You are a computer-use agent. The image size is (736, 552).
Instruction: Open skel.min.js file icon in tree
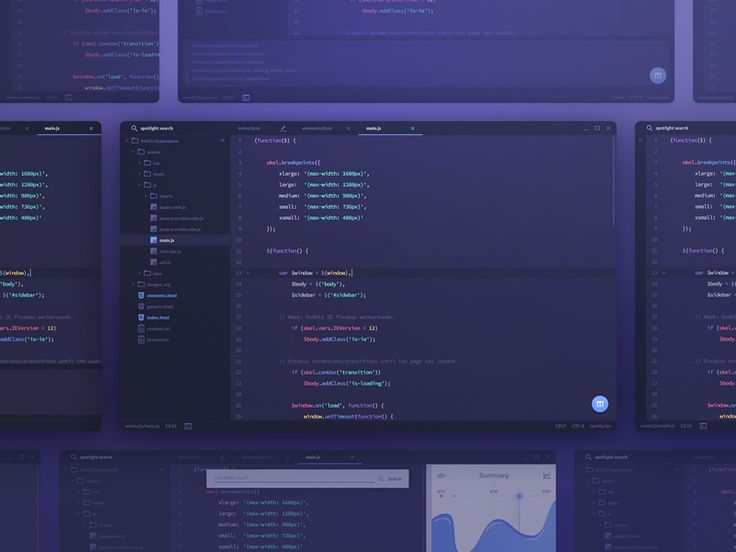153,251
